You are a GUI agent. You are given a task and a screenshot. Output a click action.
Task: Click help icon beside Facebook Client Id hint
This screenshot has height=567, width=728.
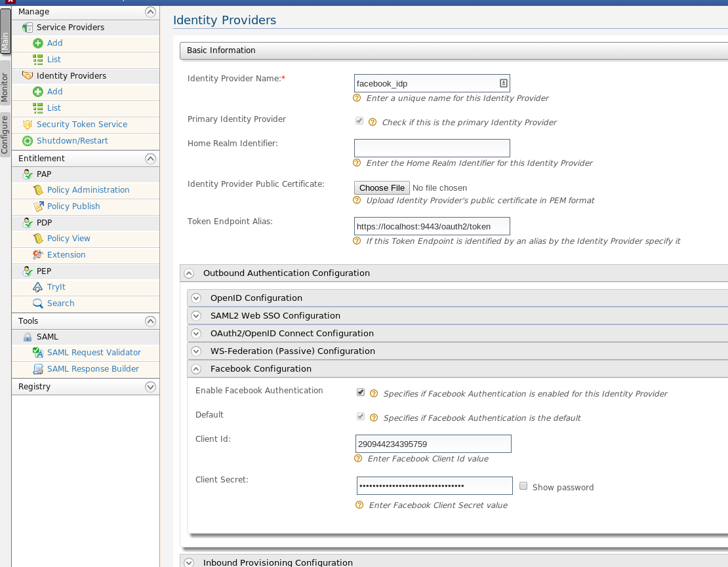pyautogui.click(x=358, y=458)
